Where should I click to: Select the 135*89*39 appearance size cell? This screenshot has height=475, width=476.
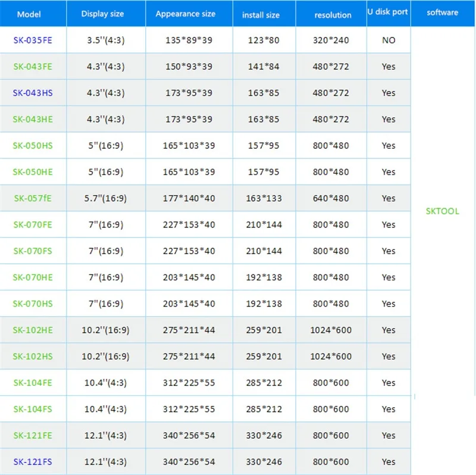click(x=189, y=40)
